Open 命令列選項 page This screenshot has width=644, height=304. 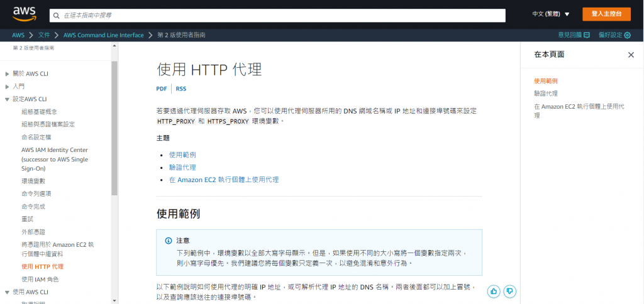(x=36, y=193)
